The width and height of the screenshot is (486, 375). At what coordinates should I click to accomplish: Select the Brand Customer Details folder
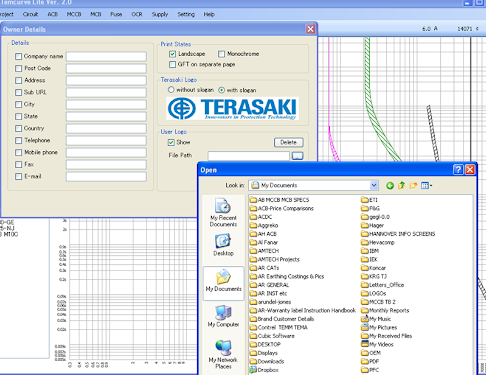(x=282, y=319)
